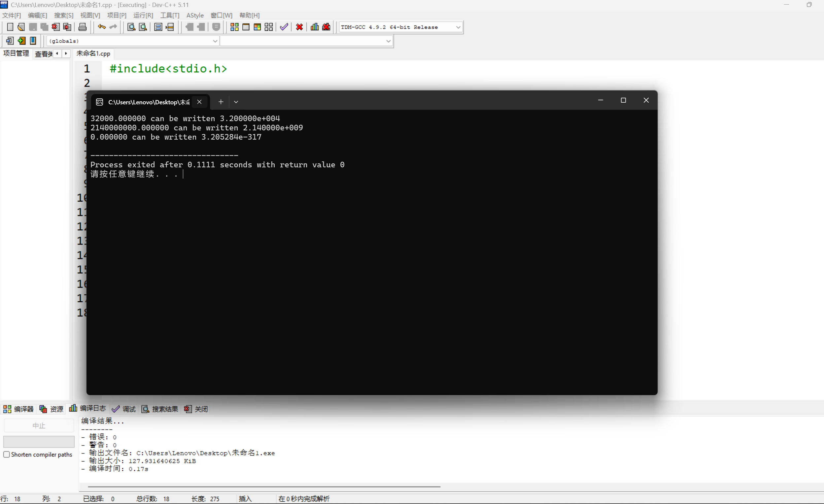Click the New file toolbar icon
The height and width of the screenshot is (504, 824).
click(x=10, y=27)
